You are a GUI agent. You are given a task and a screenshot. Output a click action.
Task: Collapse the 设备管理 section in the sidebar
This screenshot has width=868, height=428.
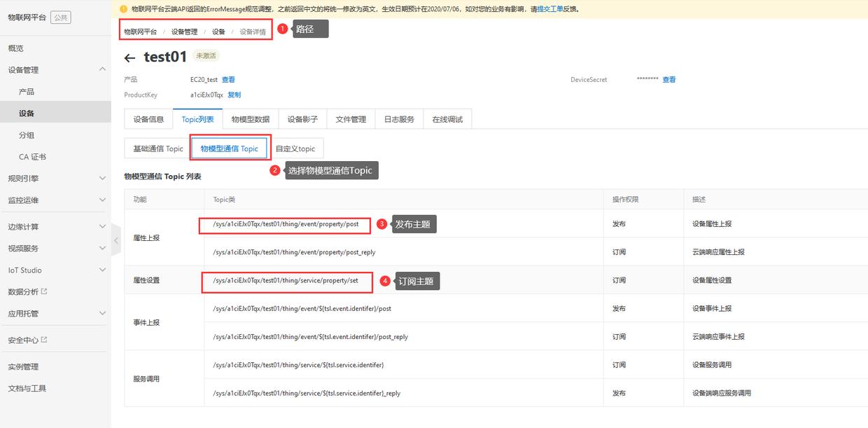[x=102, y=69]
